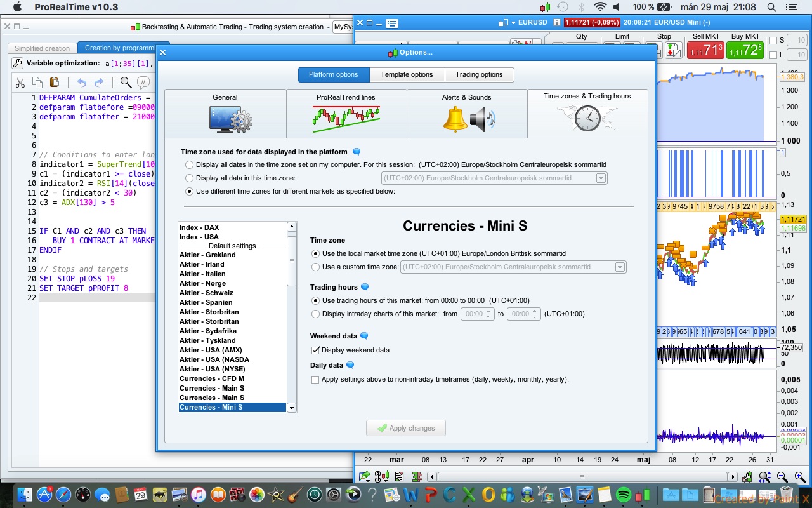Switch to Template options tab
This screenshot has width=812, height=508.
407,75
